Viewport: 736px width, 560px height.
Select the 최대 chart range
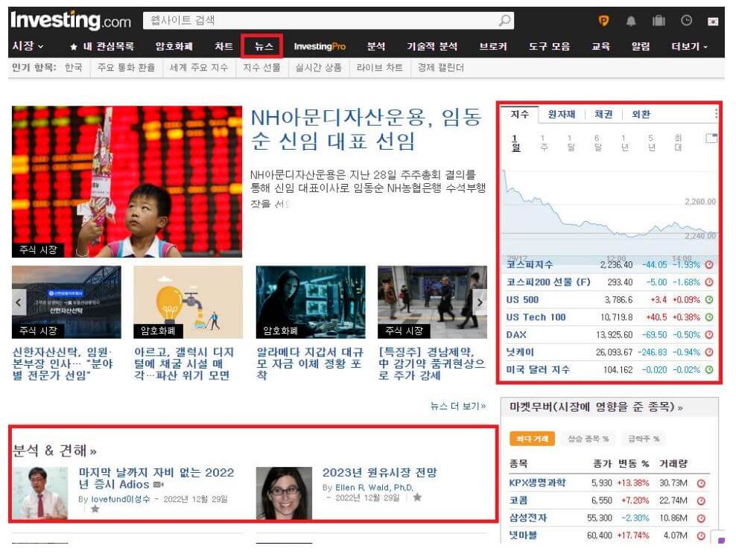click(x=678, y=143)
